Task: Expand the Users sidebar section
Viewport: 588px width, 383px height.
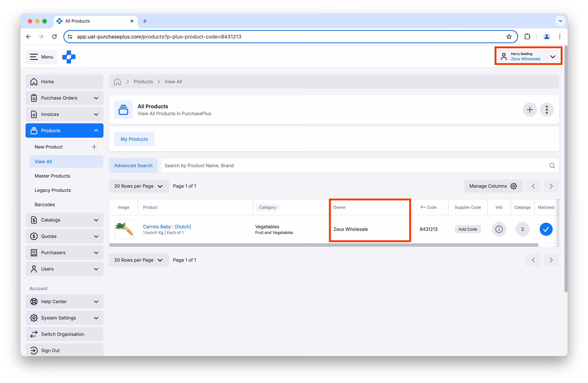Action: click(64, 269)
